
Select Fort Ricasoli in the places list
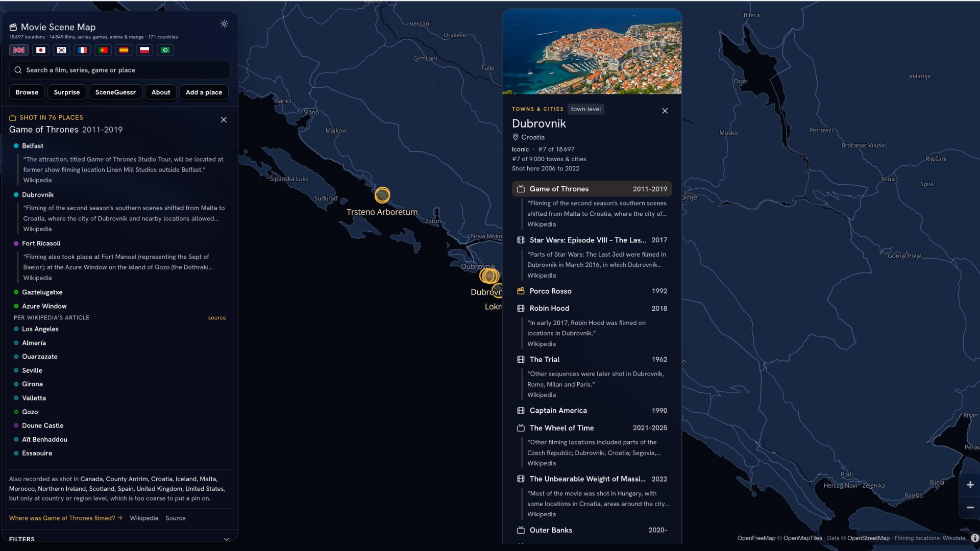(x=41, y=243)
